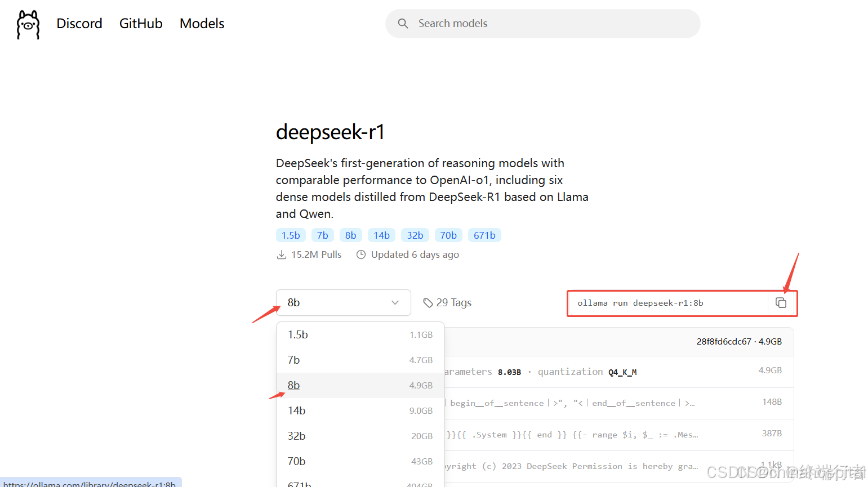Viewport: 868px width, 487px height.
Task: Select the 7b size tag badge
Action: pos(322,235)
